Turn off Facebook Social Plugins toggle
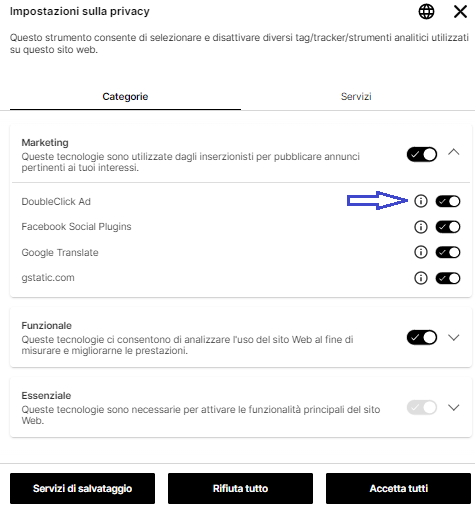 448,227
